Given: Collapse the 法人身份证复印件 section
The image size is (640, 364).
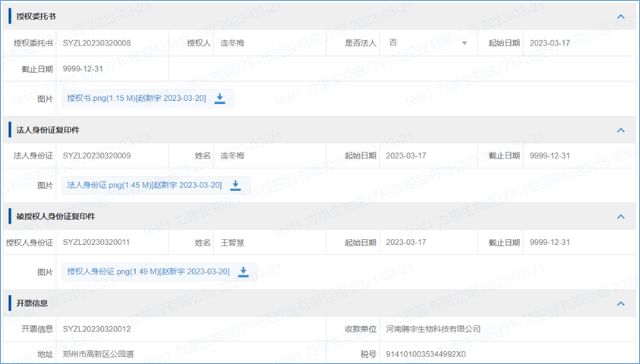Looking at the screenshot, I should (x=620, y=130).
